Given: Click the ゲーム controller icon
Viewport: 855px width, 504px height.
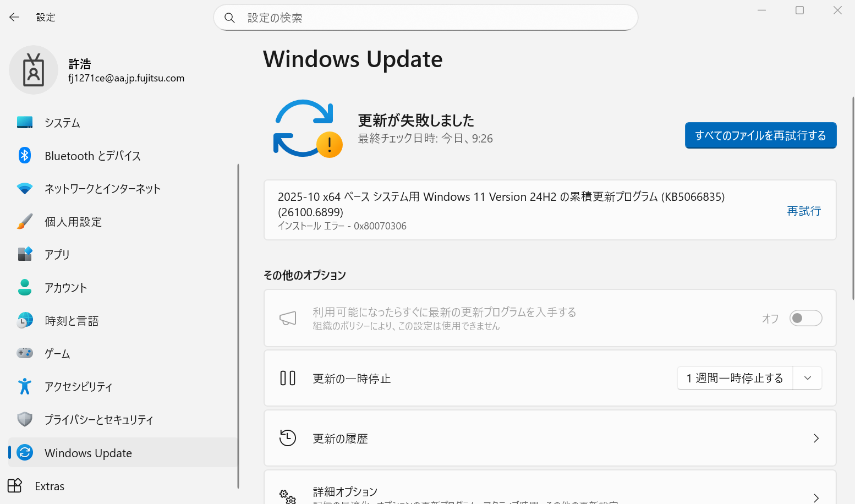Looking at the screenshot, I should [25, 353].
